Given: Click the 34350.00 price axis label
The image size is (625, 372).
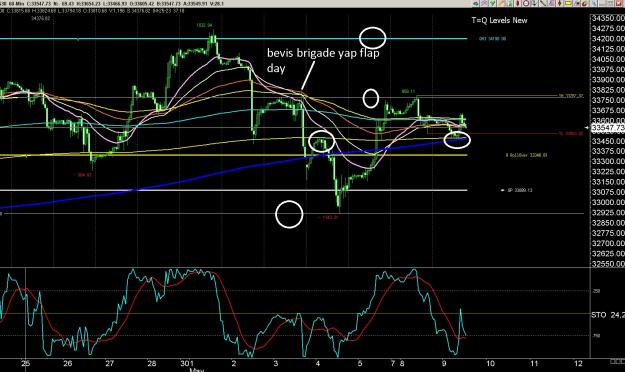Looking at the screenshot, I should (608, 18).
